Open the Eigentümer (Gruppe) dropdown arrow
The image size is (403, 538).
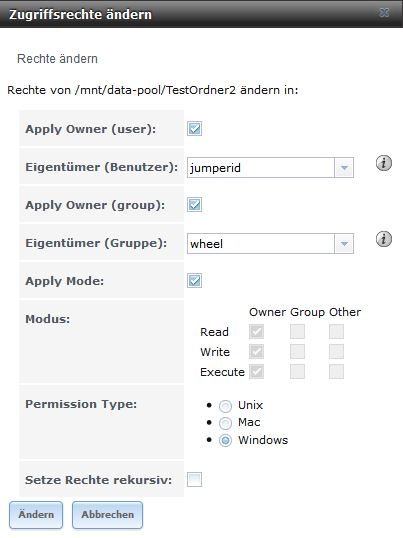tap(344, 244)
